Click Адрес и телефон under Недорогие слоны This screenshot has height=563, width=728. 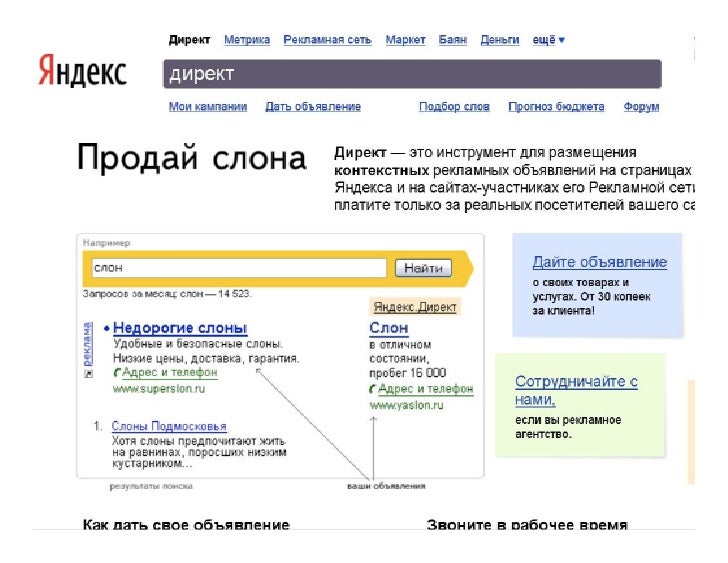tap(170, 372)
